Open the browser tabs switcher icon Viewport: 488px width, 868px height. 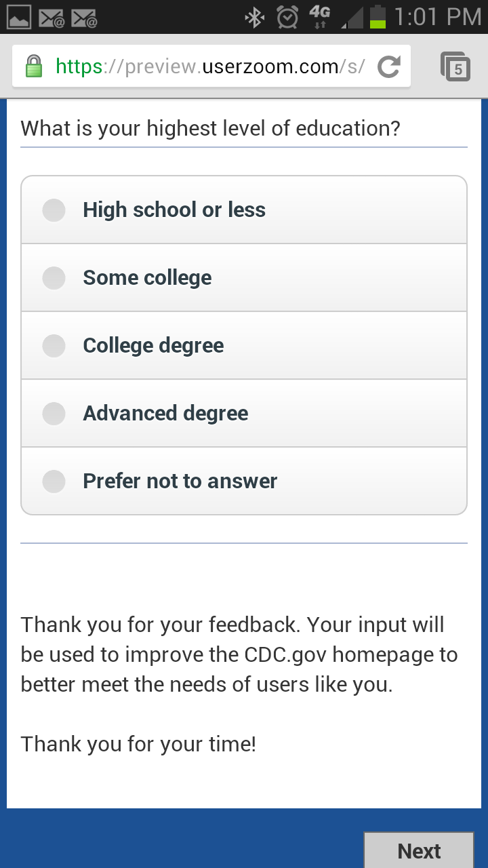click(x=455, y=66)
